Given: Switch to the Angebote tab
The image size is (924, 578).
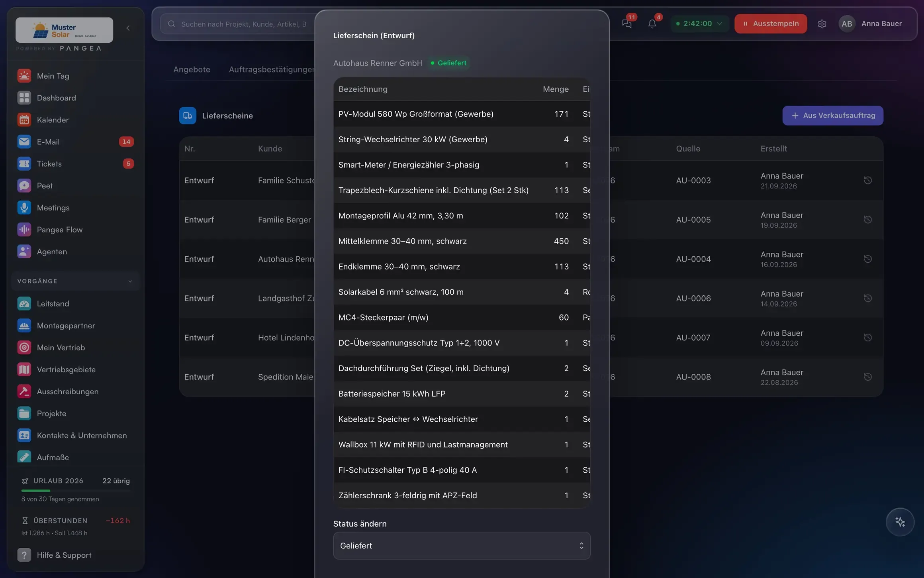Looking at the screenshot, I should click(192, 69).
